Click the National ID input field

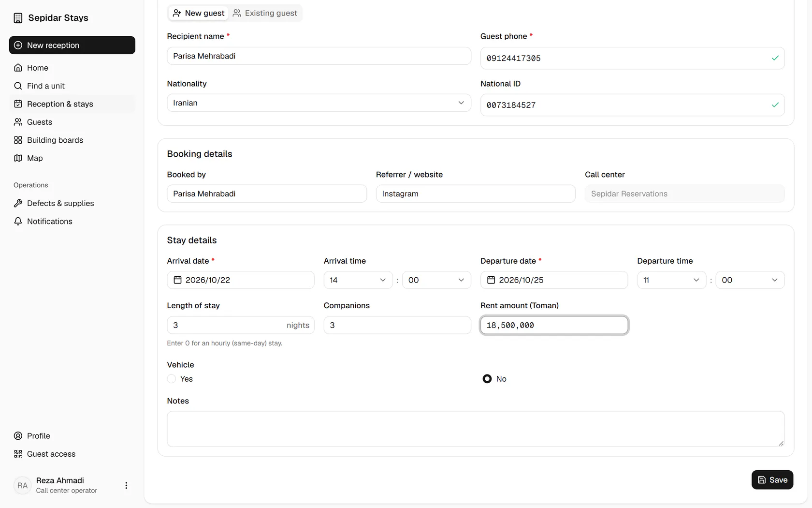tap(632, 105)
